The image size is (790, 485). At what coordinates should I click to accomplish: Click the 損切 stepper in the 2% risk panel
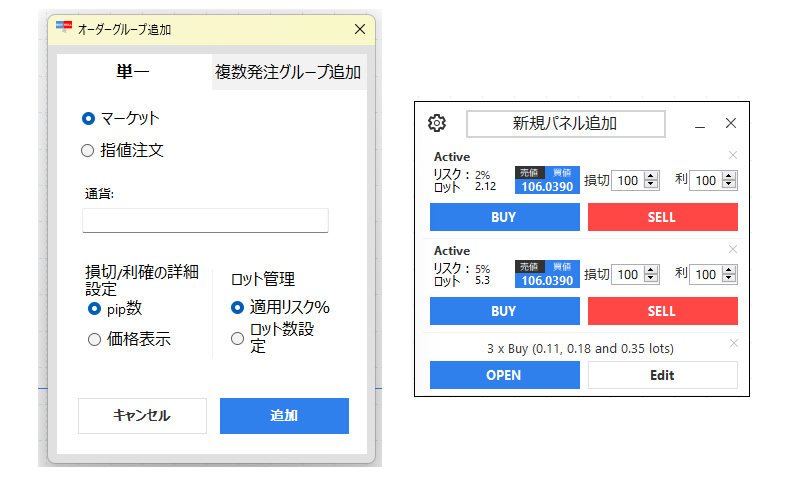pyautogui.click(x=651, y=181)
